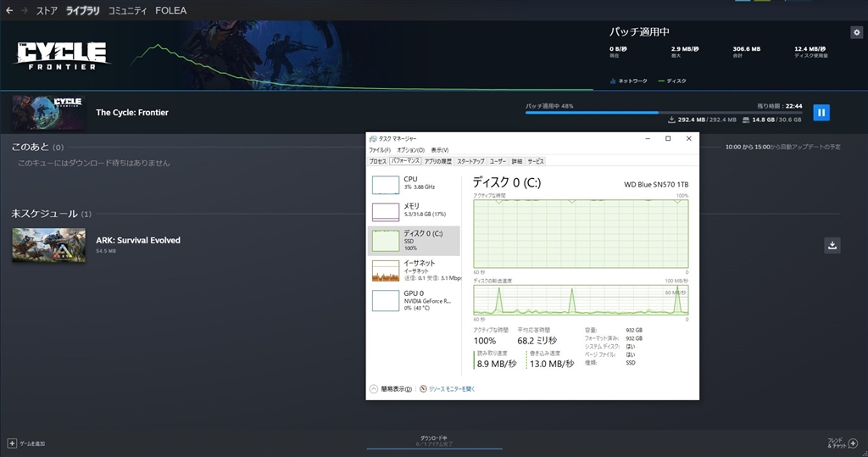Open The Cycle: Frontier thumbnail
The image size is (868, 457).
tap(48, 112)
